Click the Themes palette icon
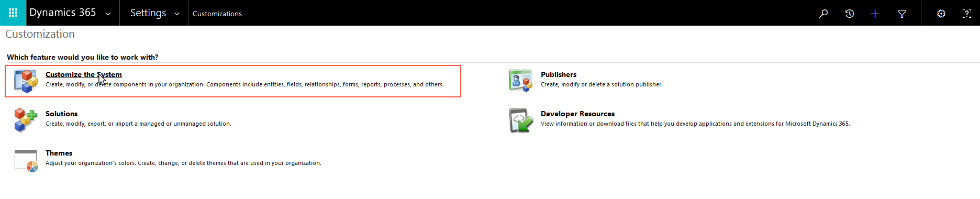This screenshot has width=980, height=199. [x=26, y=160]
